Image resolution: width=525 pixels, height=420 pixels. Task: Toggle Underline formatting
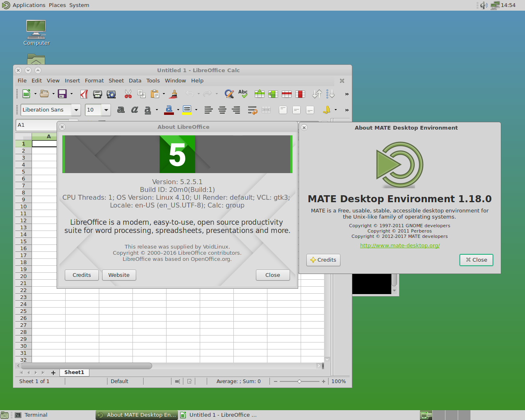[x=148, y=110]
